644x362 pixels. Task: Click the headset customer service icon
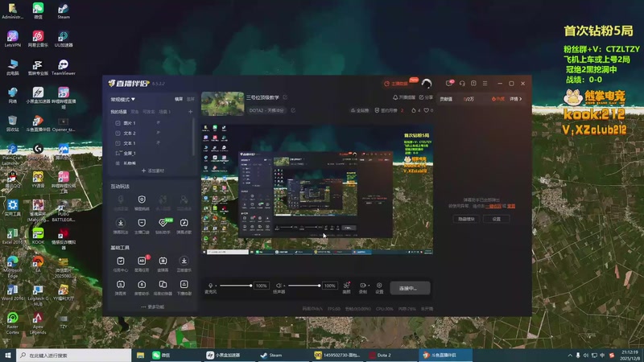point(462,84)
